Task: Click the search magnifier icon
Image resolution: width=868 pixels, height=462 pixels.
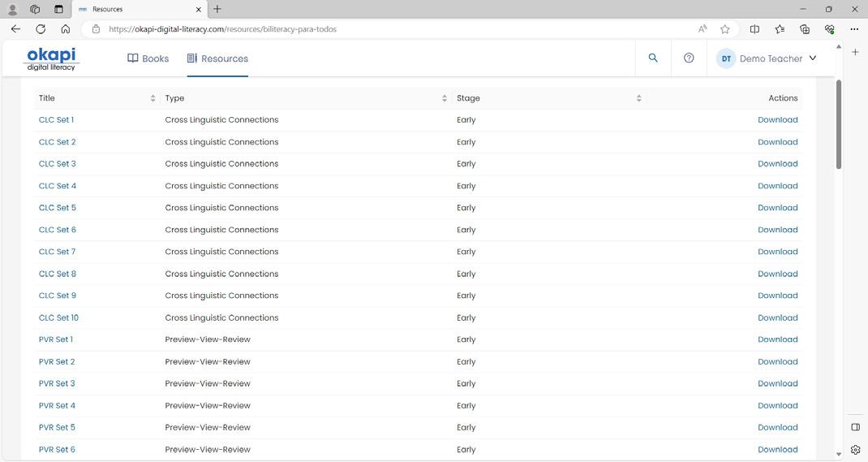Action: coord(653,58)
